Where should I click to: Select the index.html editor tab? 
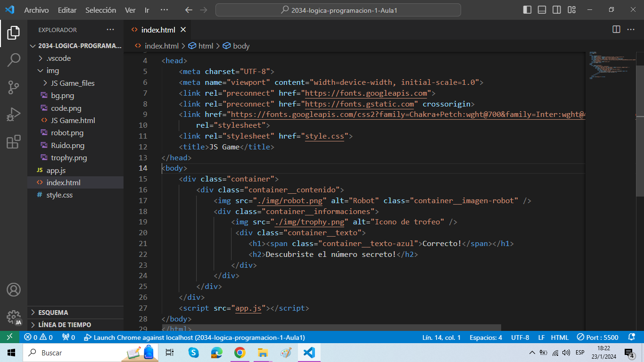pyautogui.click(x=158, y=30)
